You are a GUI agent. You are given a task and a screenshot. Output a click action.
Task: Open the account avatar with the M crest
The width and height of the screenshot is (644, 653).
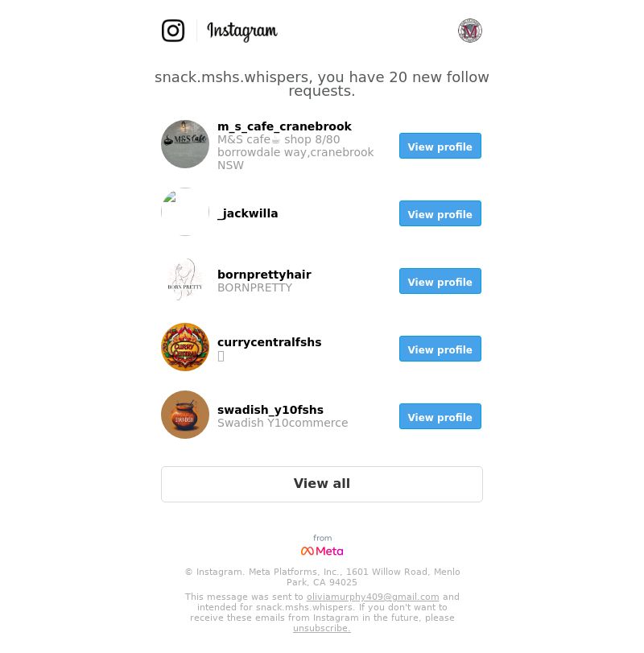[469, 31]
